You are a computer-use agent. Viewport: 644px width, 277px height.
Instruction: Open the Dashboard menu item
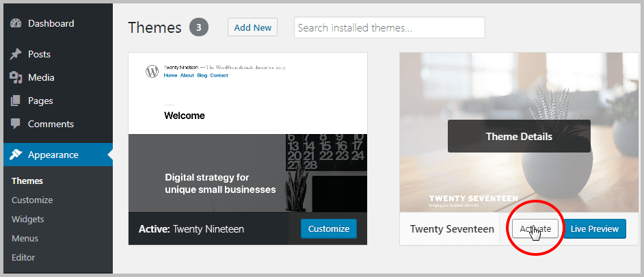51,24
